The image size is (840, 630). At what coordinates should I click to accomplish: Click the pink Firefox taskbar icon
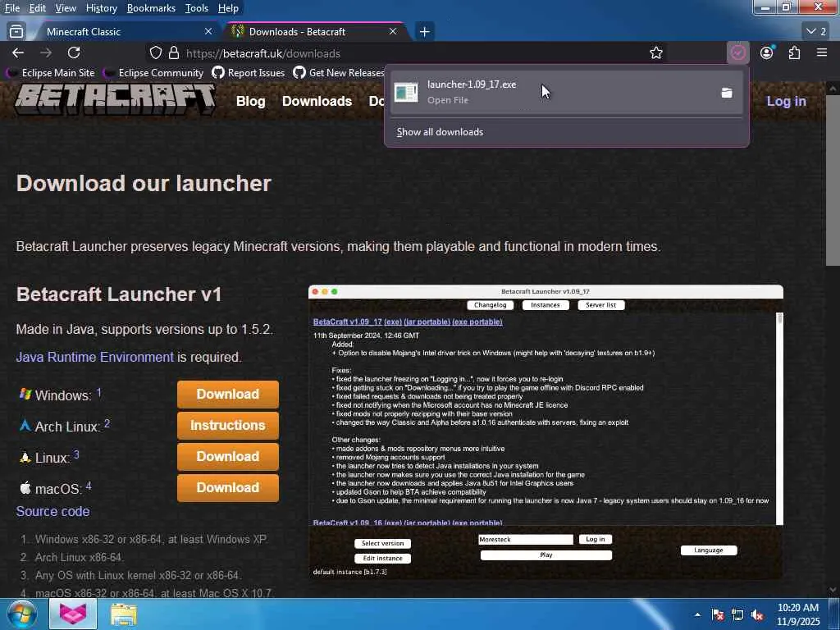(73, 614)
